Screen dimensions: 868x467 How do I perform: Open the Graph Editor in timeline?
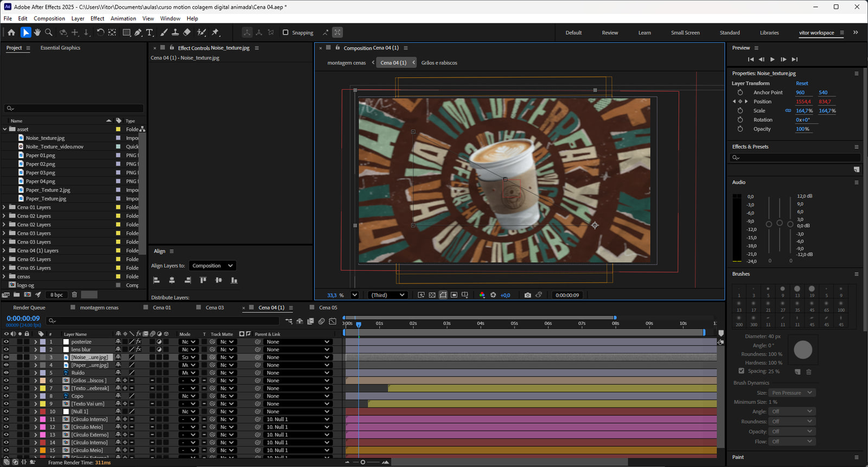[333, 321]
